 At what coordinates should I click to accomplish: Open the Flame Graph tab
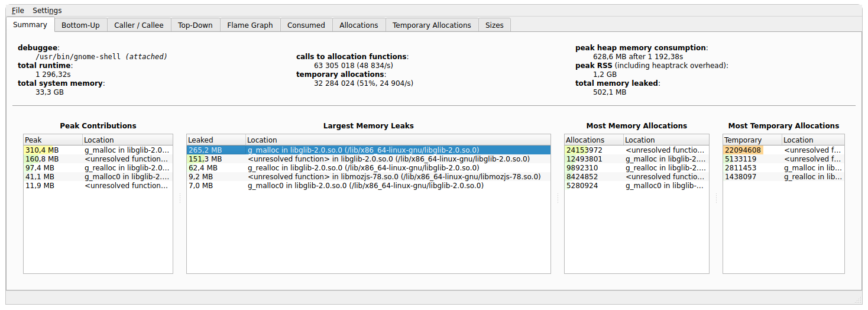250,25
